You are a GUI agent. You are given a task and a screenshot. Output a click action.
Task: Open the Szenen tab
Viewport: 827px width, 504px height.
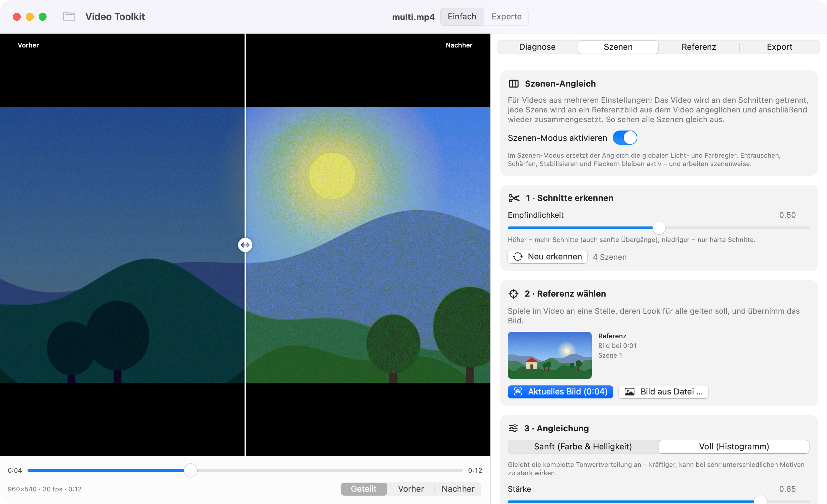618,47
